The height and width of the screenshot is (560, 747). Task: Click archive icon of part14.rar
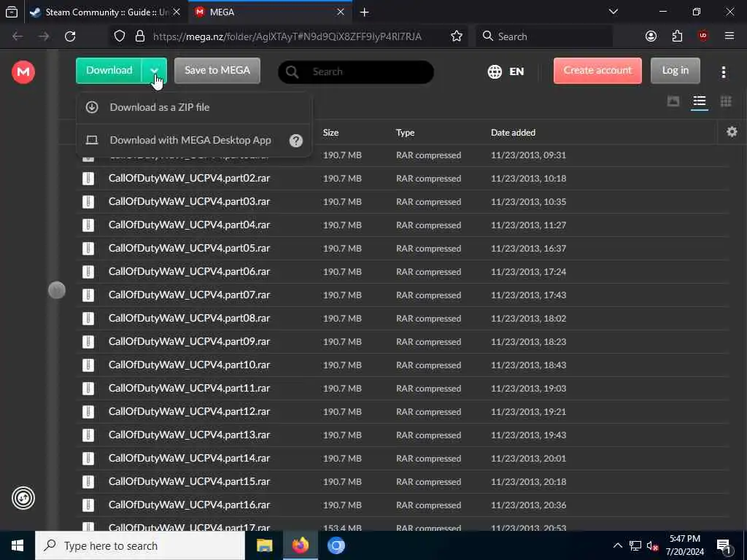(88, 458)
